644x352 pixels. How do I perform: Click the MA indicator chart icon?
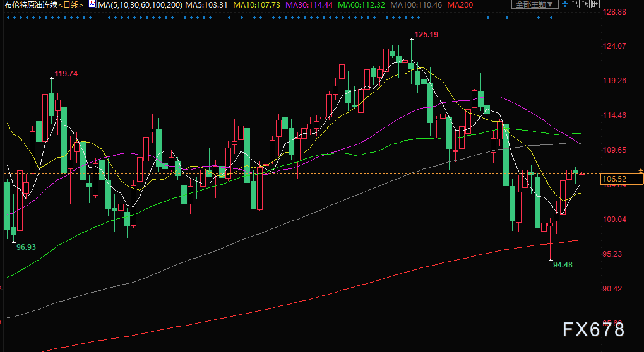pyautogui.click(x=92, y=4)
